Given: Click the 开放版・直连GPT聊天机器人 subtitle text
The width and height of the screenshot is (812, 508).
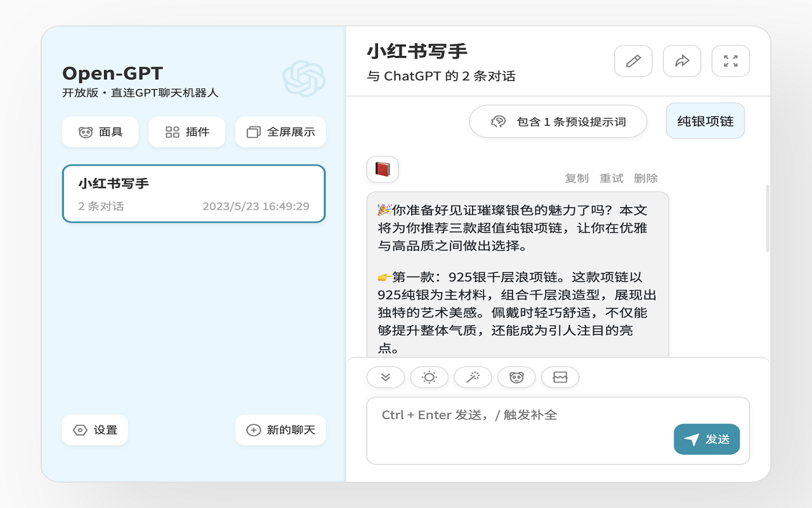Looking at the screenshot, I should [140, 93].
